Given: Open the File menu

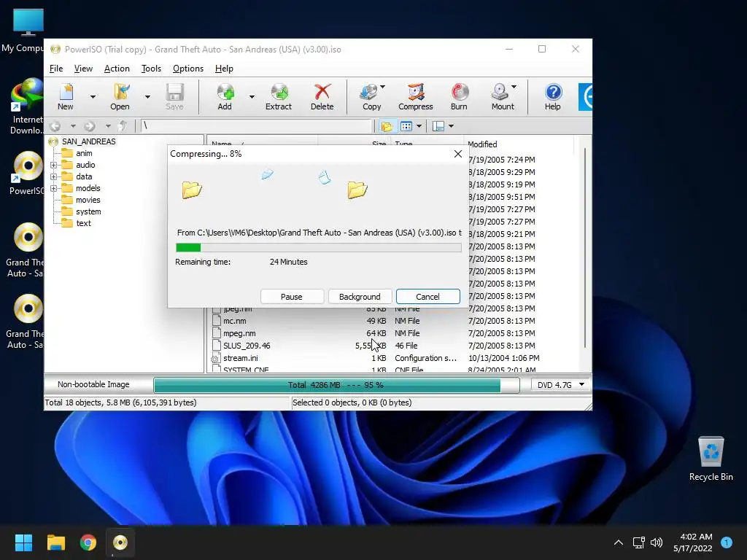Looking at the screenshot, I should [x=56, y=69].
